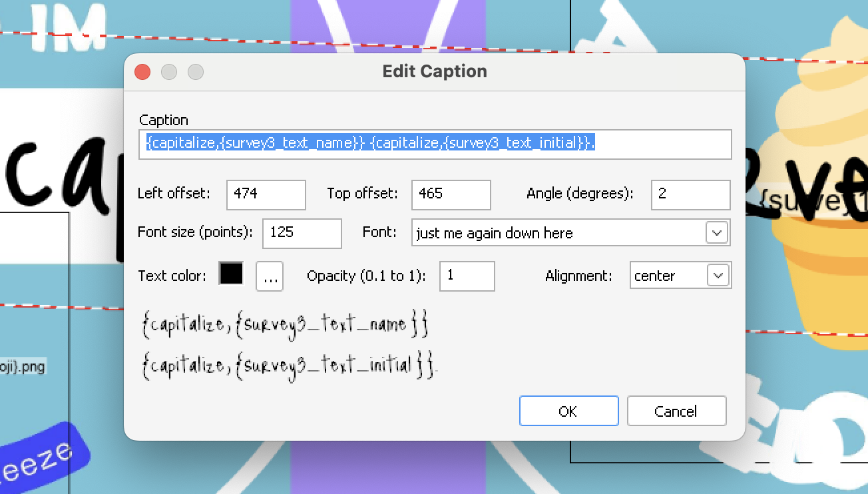Viewport: 868px width, 494px height.
Task: Click the Left offset field
Action: (266, 194)
